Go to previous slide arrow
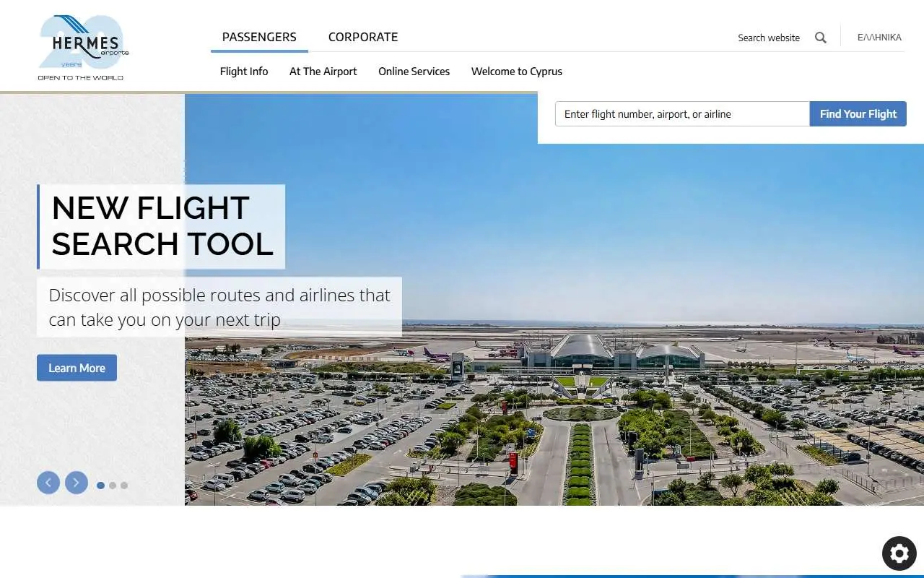924x578 pixels. 48,483
